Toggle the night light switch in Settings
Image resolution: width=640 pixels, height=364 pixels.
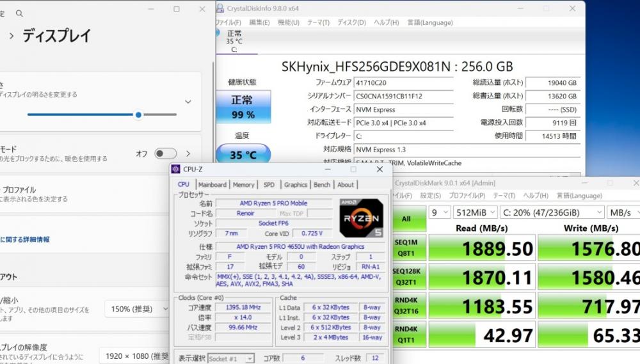(x=165, y=154)
